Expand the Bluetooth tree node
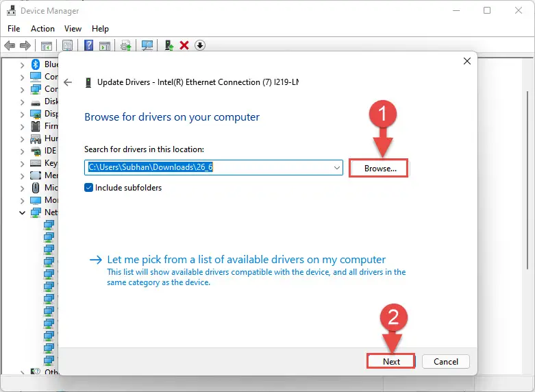This screenshot has height=392, width=535. tap(22, 64)
